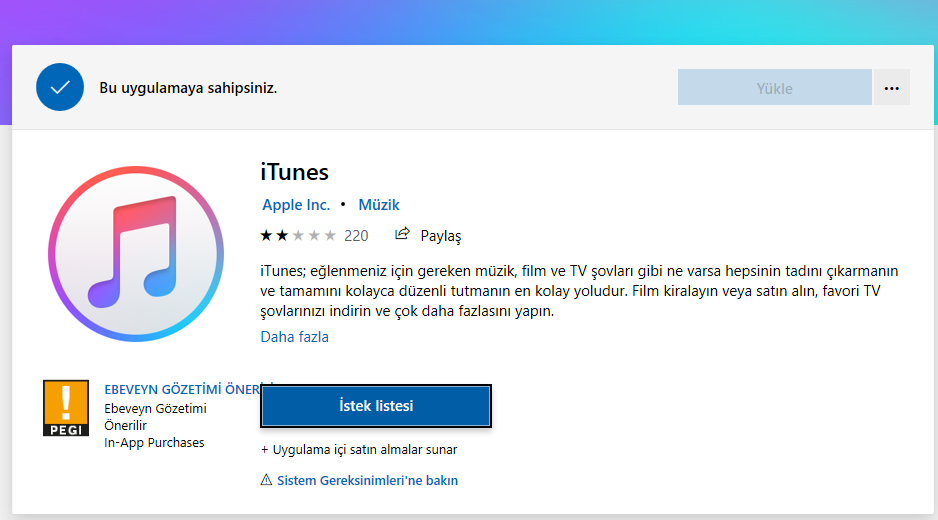The width and height of the screenshot is (938, 520).
Task: Click the iTunes app logo
Action: click(136, 254)
